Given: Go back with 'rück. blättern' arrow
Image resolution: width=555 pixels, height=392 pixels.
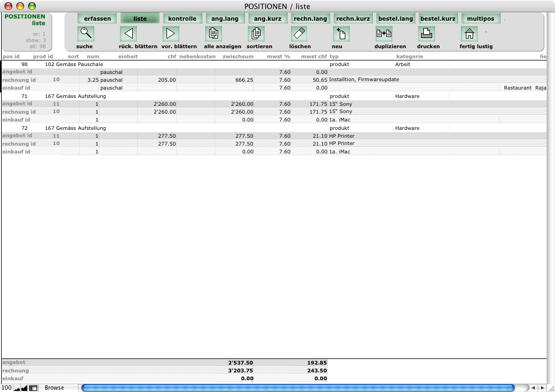Looking at the screenshot, I should coord(128,34).
